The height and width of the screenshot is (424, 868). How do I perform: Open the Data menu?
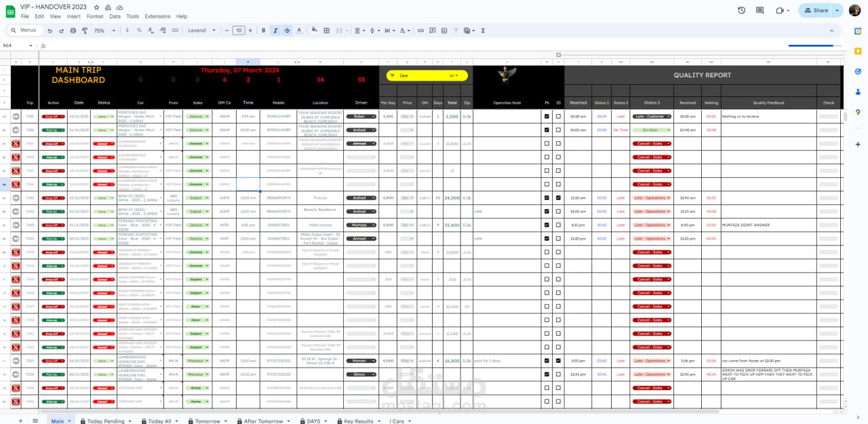[x=115, y=16]
